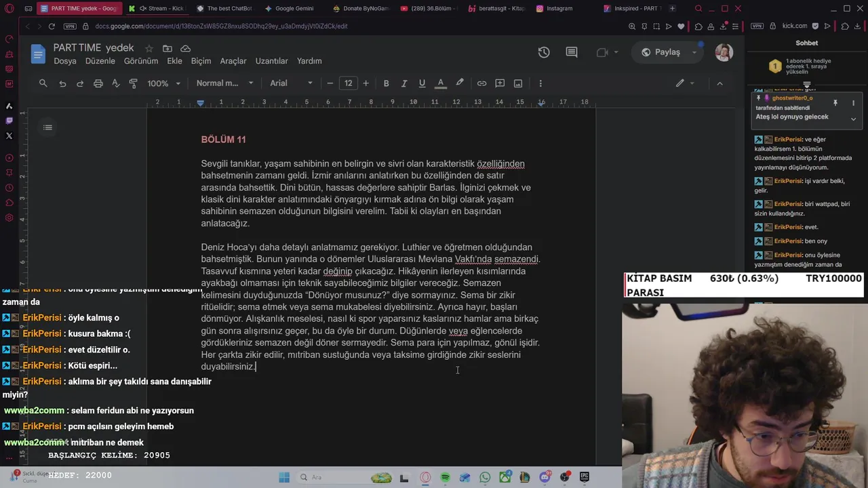
Task: Open the Paylaş dropdown arrow
Action: pyautogui.click(x=694, y=52)
